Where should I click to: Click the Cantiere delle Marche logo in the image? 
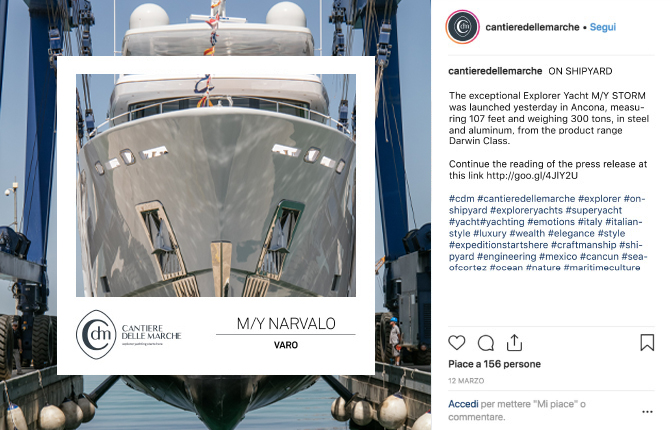pos(129,334)
